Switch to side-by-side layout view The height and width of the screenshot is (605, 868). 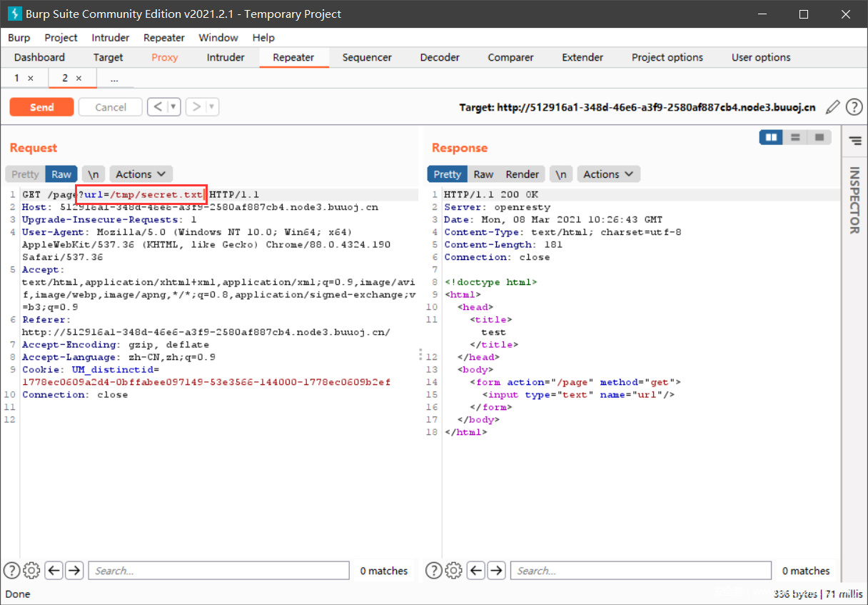point(771,137)
